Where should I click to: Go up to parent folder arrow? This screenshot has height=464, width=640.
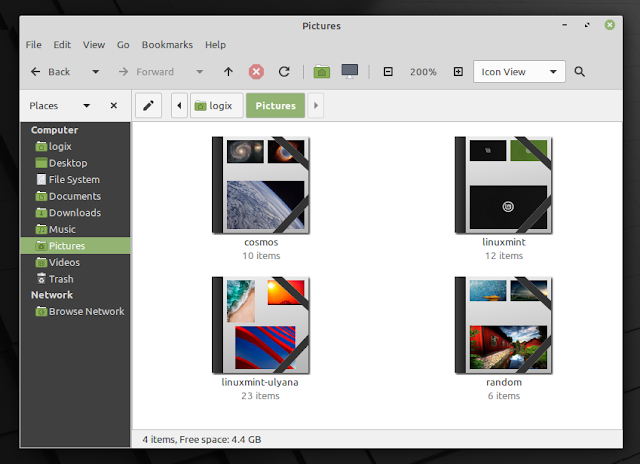coord(228,72)
